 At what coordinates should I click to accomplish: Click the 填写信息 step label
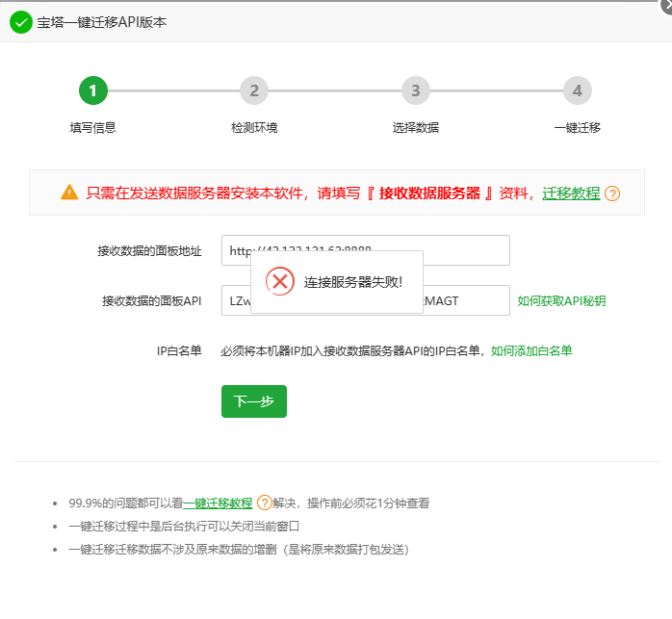click(93, 128)
